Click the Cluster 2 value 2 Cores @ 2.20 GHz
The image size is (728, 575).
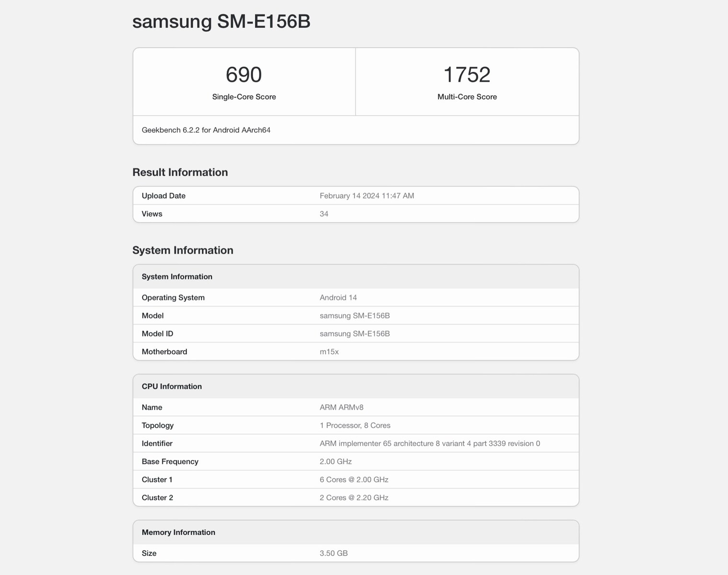[x=354, y=498]
